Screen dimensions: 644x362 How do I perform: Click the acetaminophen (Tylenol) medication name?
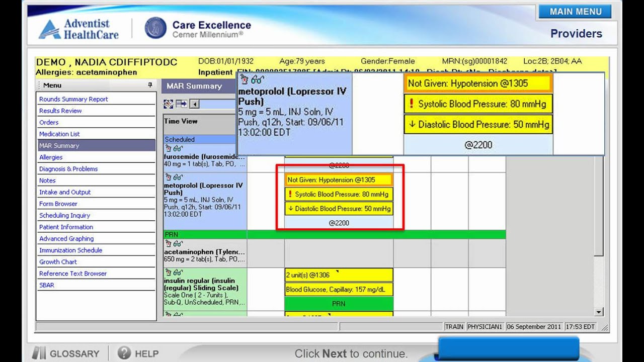tap(205, 251)
